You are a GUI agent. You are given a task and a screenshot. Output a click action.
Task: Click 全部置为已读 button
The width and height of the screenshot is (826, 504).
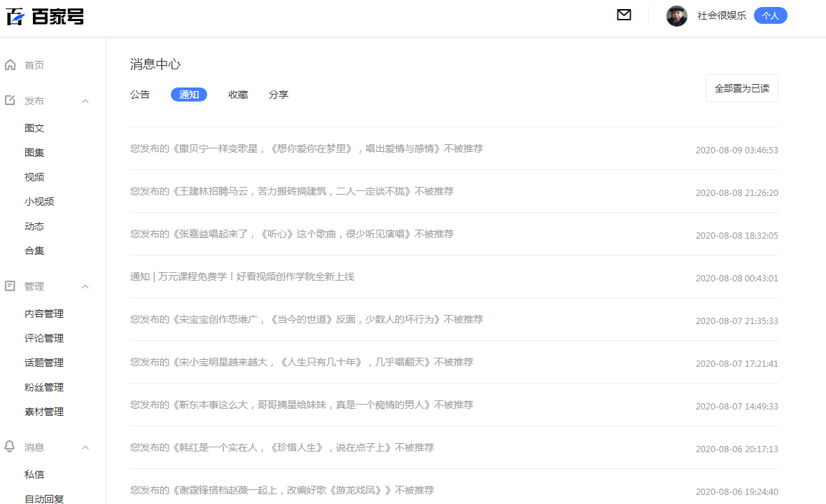(742, 88)
